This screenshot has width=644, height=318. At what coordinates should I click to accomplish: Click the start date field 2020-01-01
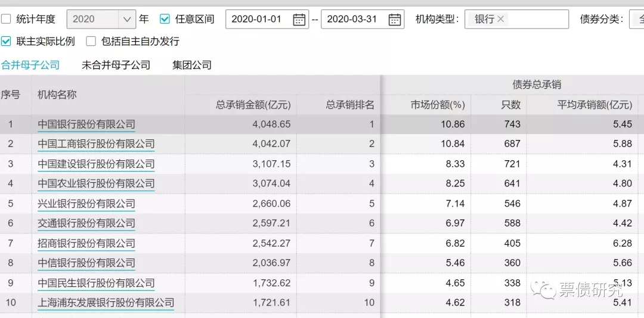tap(267, 19)
